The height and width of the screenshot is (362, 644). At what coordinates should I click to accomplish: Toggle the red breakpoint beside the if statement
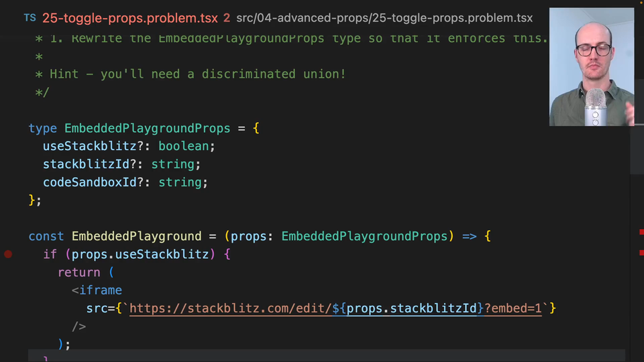[x=8, y=254]
